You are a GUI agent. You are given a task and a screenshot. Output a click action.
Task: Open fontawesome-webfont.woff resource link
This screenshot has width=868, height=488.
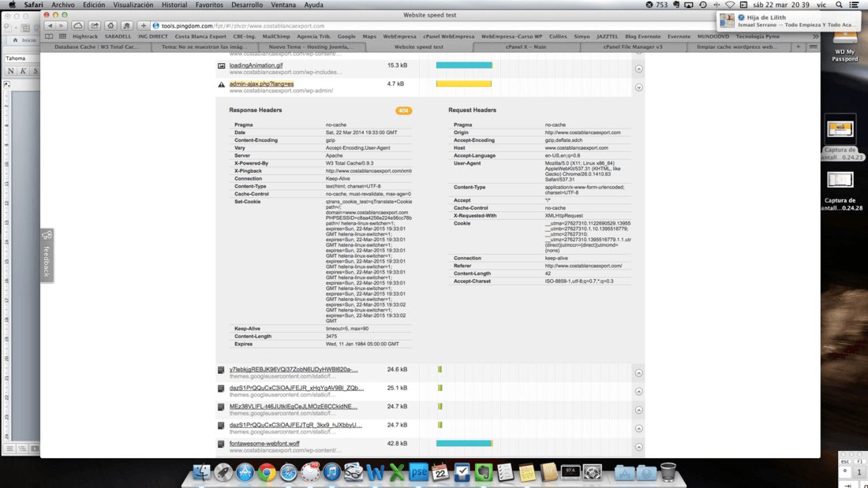pos(264,444)
